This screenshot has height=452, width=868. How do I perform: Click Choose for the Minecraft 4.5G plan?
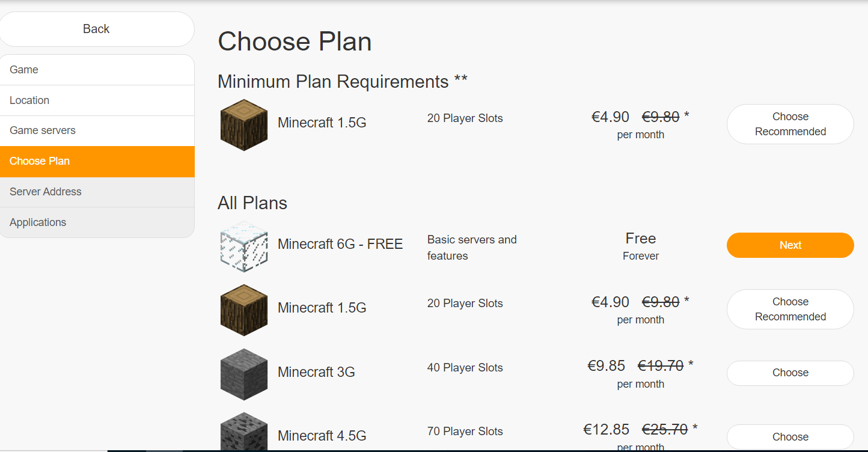[790, 436]
